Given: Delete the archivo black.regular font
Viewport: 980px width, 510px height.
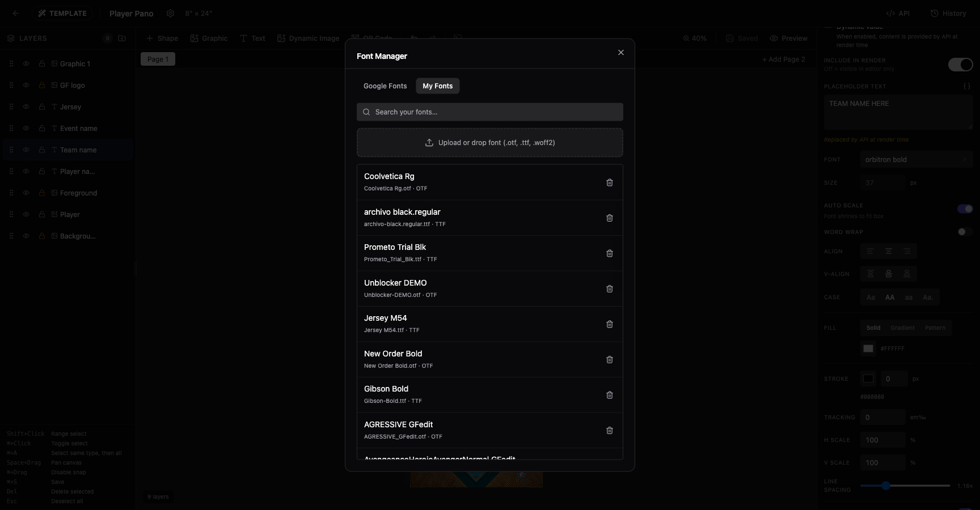Looking at the screenshot, I should (x=610, y=218).
